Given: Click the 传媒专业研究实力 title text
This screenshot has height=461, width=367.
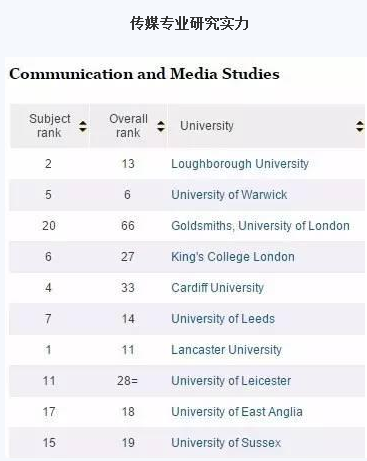Looking at the screenshot, I should click(189, 24).
